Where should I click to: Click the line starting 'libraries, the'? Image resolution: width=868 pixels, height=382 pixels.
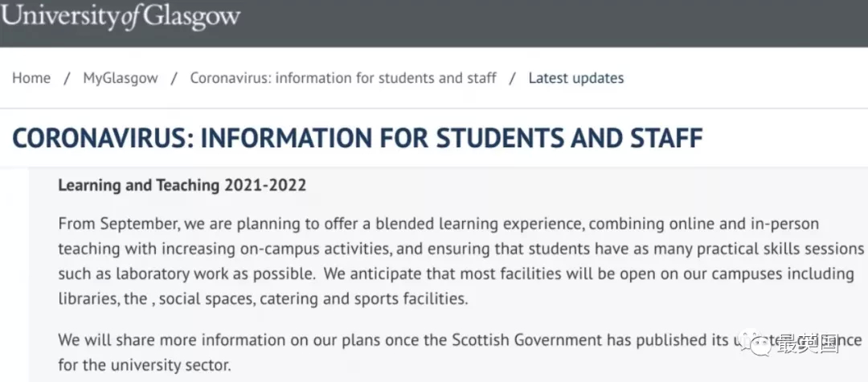[x=263, y=299]
